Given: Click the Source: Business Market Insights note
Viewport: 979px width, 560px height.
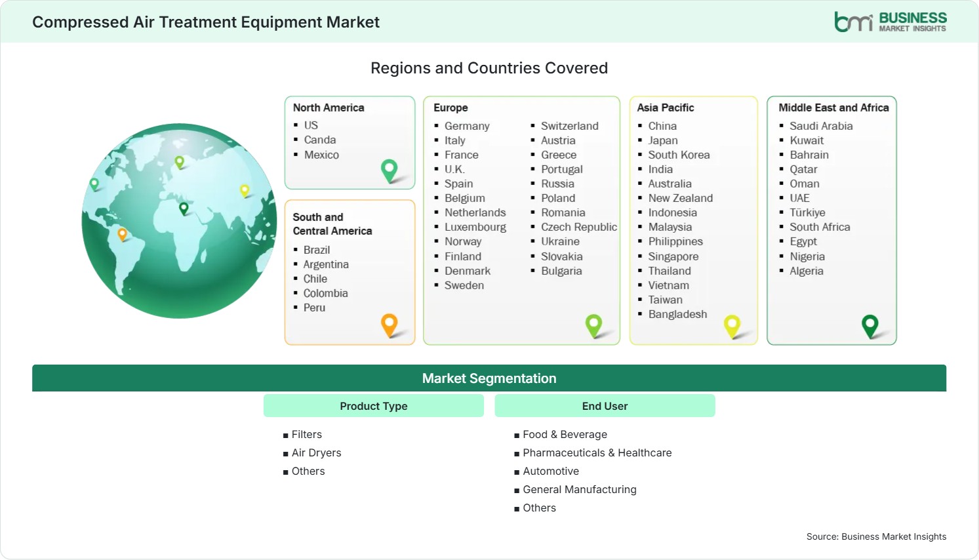Looking at the screenshot, I should (876, 536).
